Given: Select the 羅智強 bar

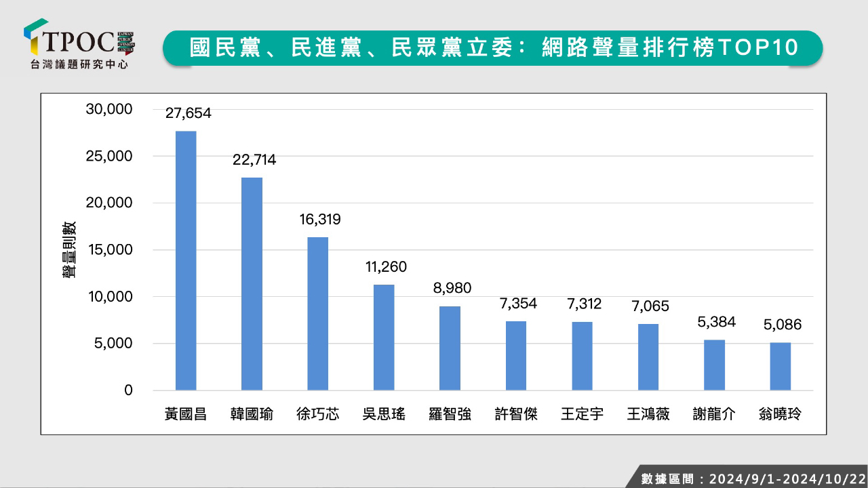Looking at the screenshot, I should (450, 348).
